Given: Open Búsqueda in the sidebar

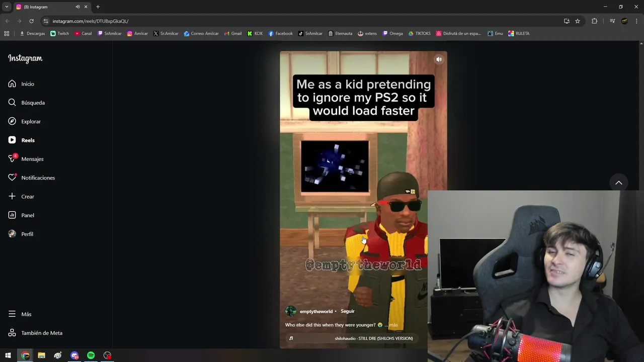Looking at the screenshot, I should (x=26, y=103).
